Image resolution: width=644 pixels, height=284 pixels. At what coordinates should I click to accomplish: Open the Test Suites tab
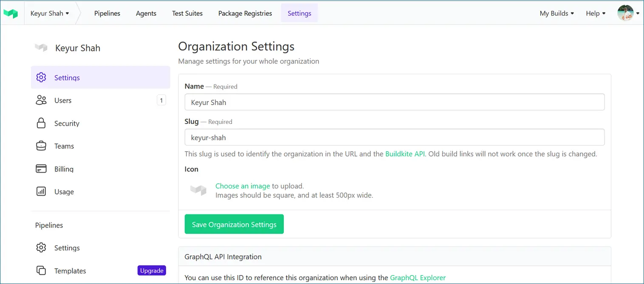[187, 13]
